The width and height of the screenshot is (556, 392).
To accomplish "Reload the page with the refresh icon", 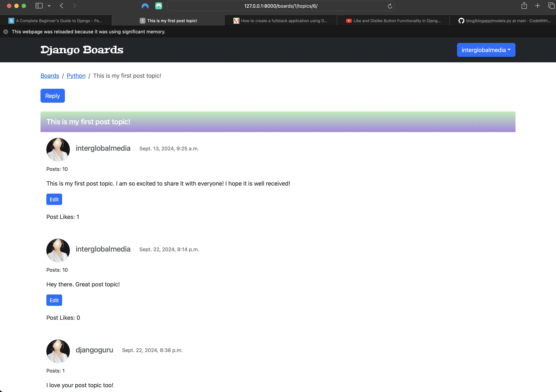I will click(390, 6).
